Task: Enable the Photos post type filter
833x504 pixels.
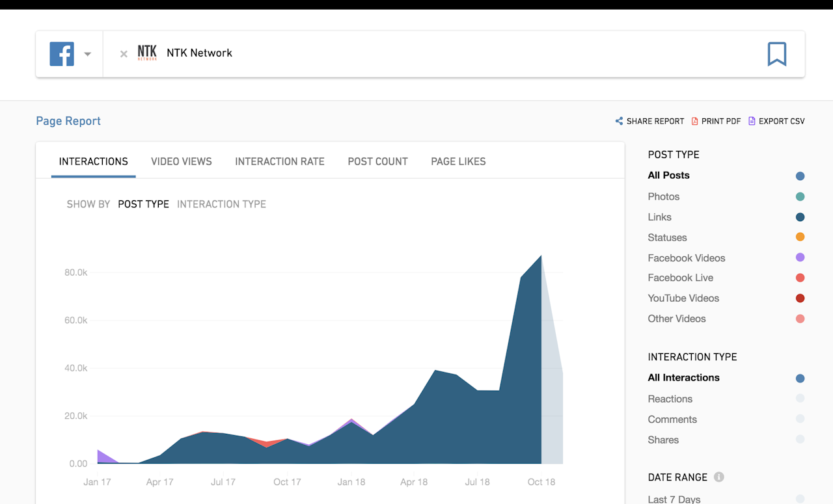Action: click(664, 196)
